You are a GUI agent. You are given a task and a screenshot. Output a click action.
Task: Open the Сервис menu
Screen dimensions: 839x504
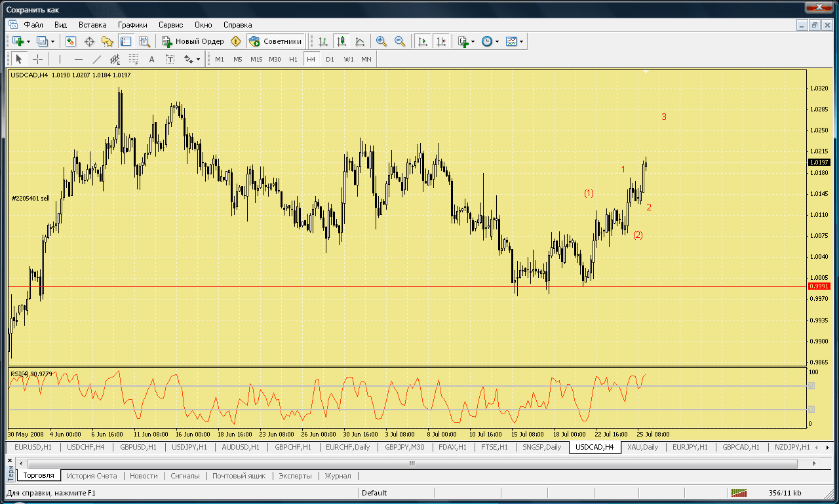[170, 24]
